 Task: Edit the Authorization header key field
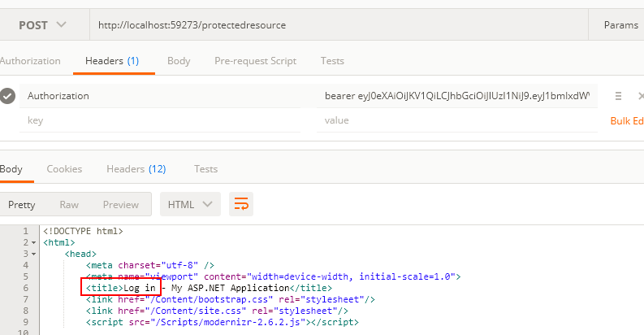(160, 96)
